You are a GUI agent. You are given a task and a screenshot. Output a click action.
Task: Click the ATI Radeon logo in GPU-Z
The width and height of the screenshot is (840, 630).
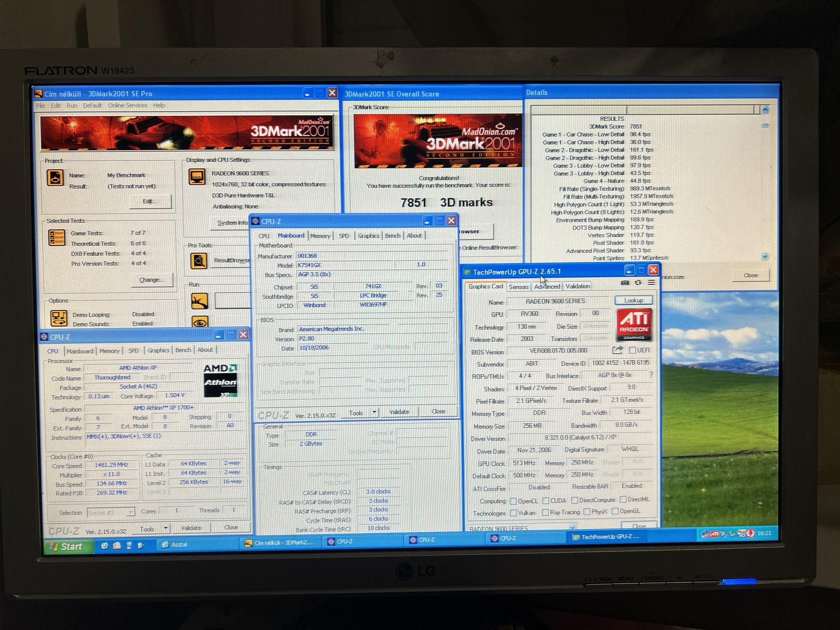[634, 324]
